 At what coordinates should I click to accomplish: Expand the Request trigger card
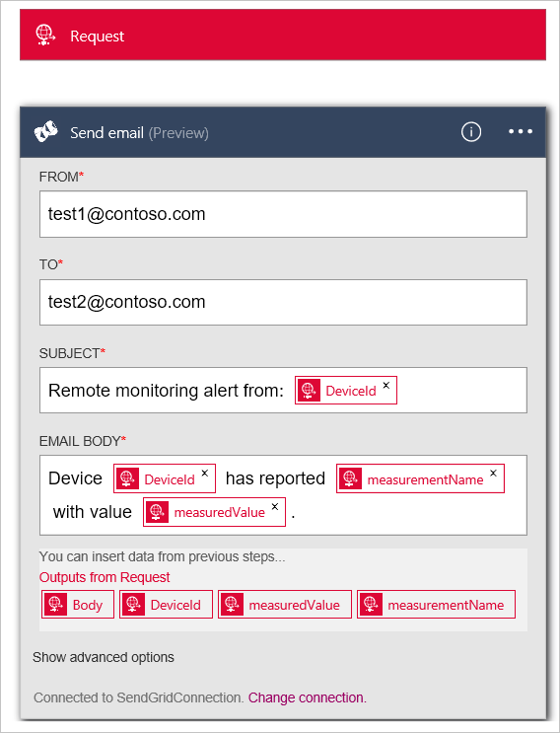283,36
